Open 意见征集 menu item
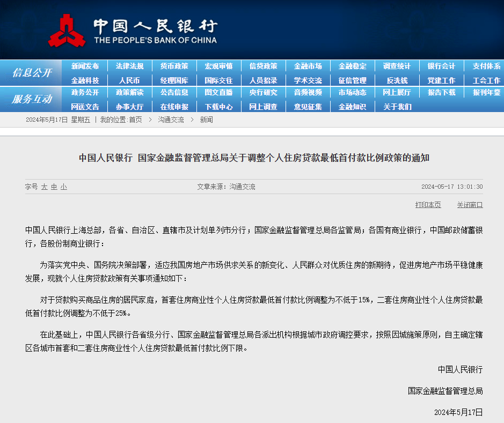 click(308, 107)
